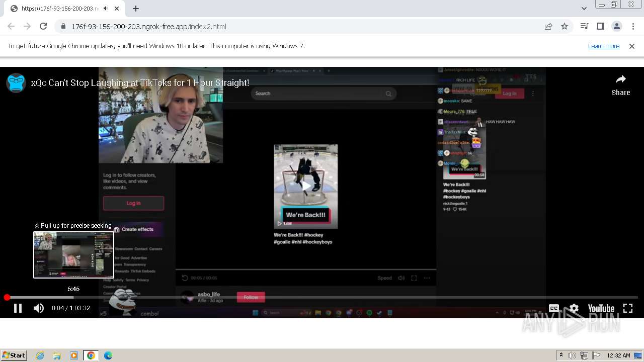
Task: Toggle closed captions CC button
Action: click(x=553, y=308)
